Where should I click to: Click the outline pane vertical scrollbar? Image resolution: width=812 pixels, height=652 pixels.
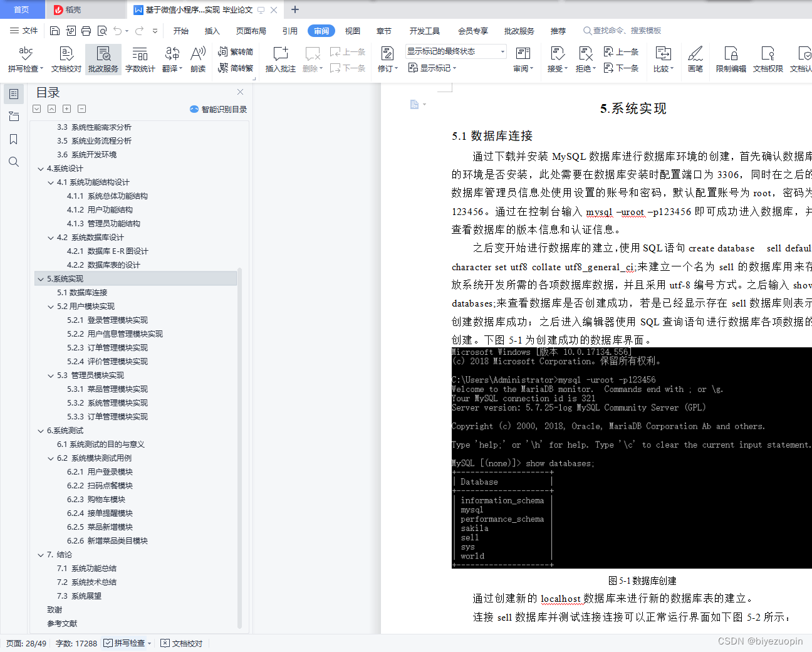coord(239,448)
